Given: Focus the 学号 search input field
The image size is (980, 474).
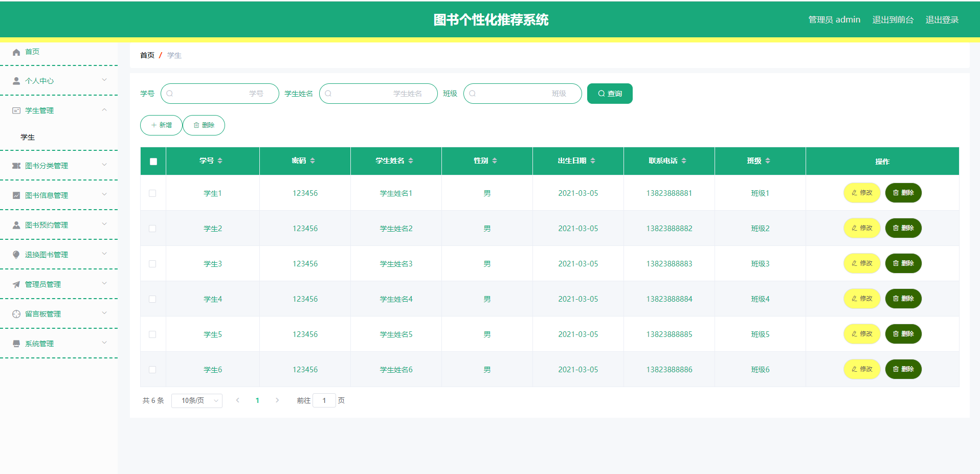Looking at the screenshot, I should pos(220,94).
